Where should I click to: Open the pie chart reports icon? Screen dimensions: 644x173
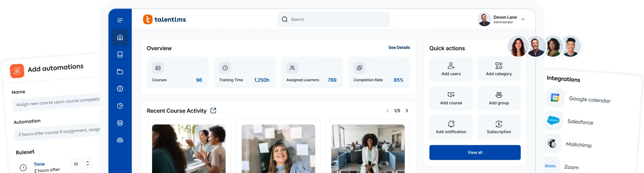pyautogui.click(x=120, y=106)
